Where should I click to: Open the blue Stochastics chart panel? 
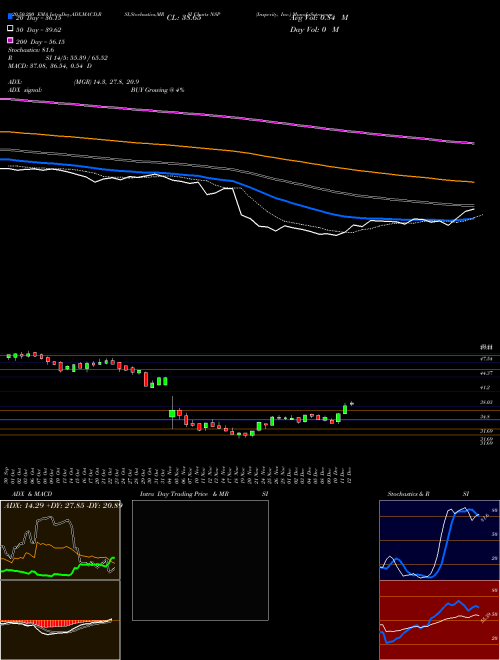pyautogui.click(x=439, y=540)
